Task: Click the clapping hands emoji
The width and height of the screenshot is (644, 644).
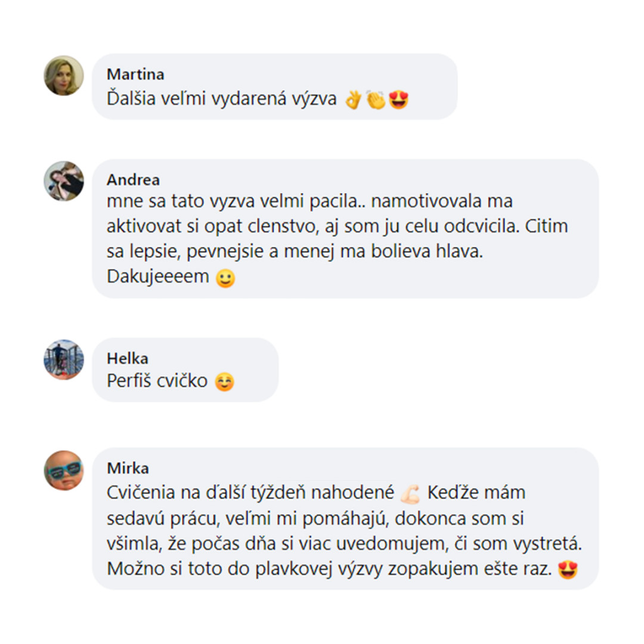Action: [376, 99]
